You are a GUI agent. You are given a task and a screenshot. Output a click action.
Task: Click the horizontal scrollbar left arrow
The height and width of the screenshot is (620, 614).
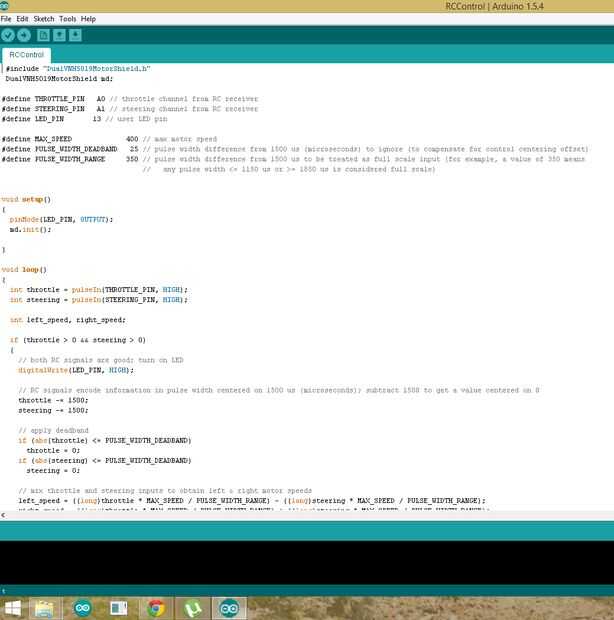3,515
